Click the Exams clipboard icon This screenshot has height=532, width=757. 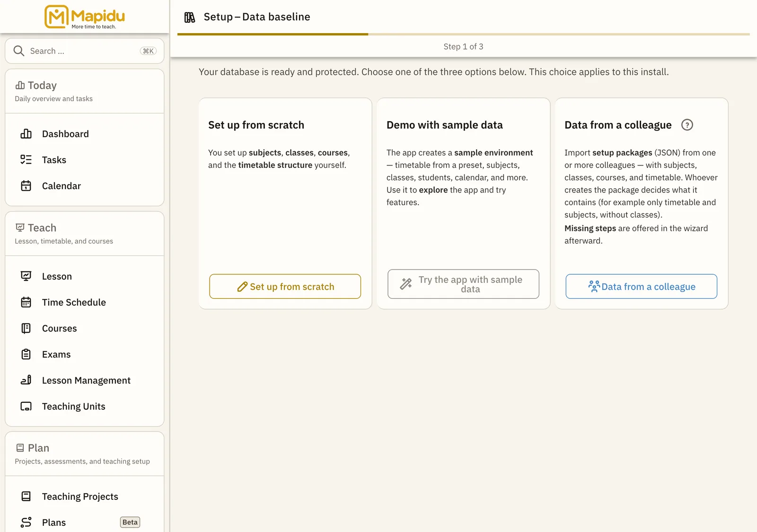click(26, 354)
